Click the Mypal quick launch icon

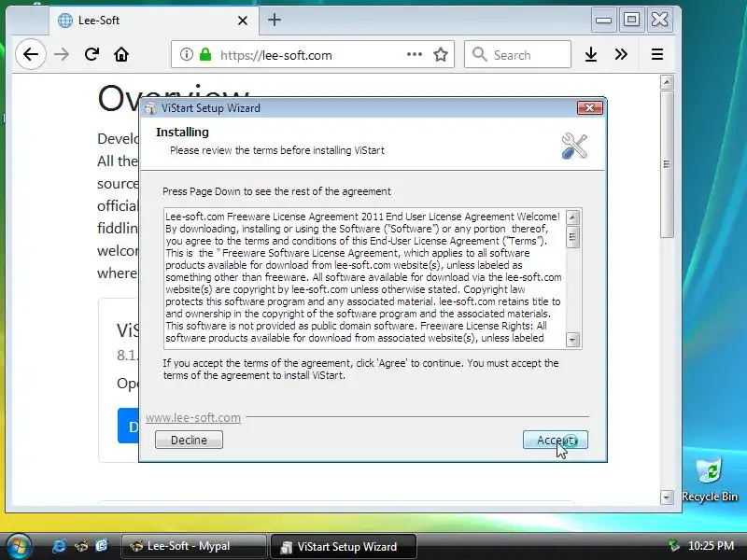(81, 546)
